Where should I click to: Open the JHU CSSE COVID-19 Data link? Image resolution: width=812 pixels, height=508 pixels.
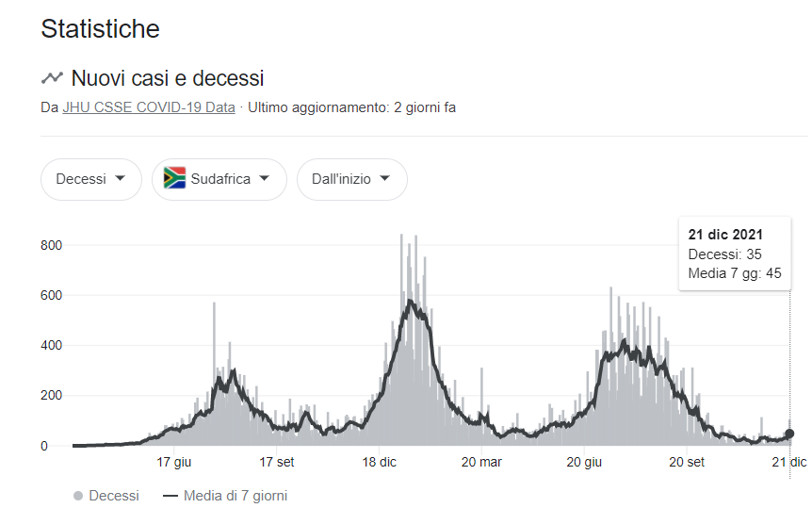148,107
